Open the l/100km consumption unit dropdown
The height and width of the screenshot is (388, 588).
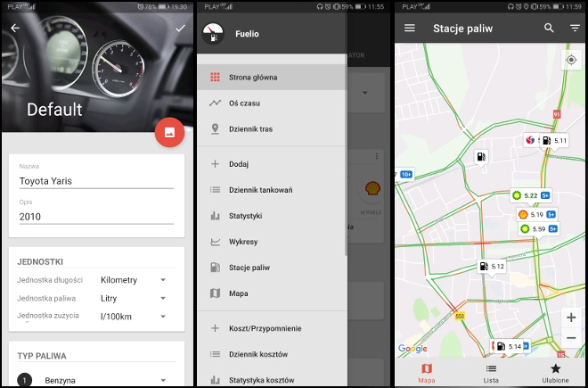(x=133, y=317)
